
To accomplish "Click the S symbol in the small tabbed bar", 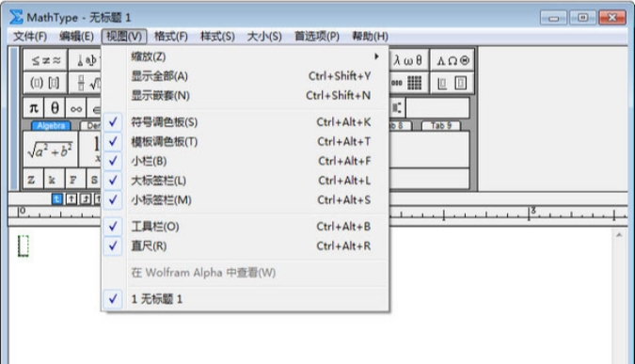I will (x=94, y=179).
